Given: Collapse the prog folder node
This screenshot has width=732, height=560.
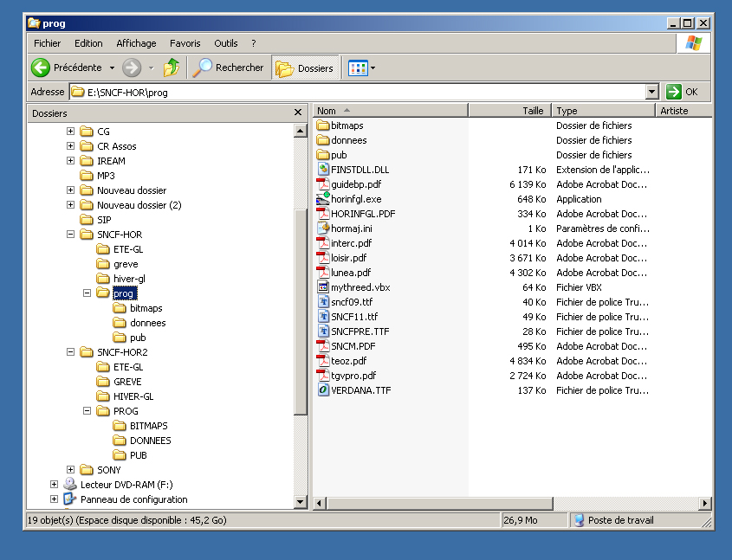Looking at the screenshot, I should coord(87,293).
